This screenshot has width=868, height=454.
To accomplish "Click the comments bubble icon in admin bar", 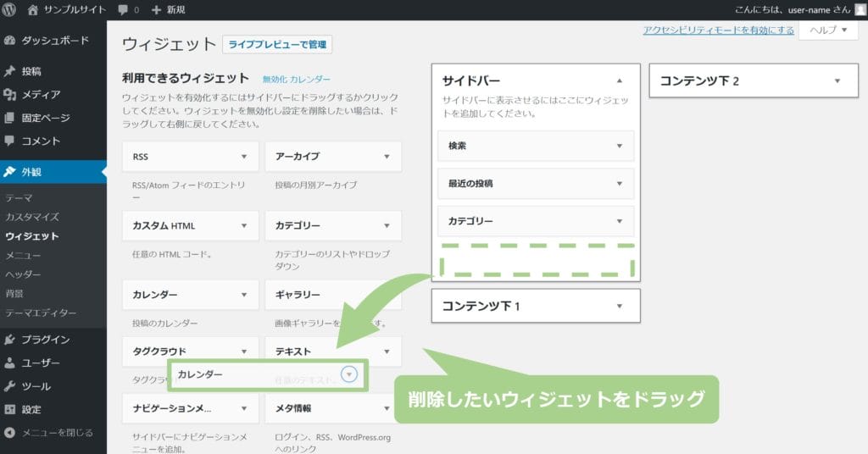I will [124, 9].
